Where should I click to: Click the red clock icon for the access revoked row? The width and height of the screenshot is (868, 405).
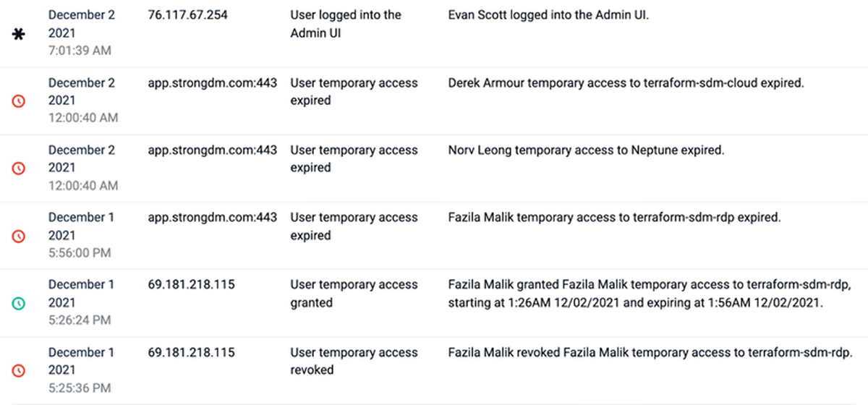(20, 370)
